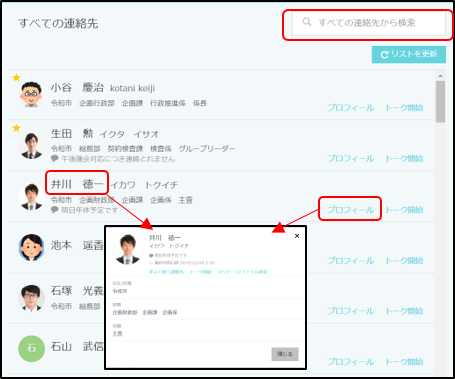
Task: Click the profile photo inside the popup
Action: click(127, 249)
